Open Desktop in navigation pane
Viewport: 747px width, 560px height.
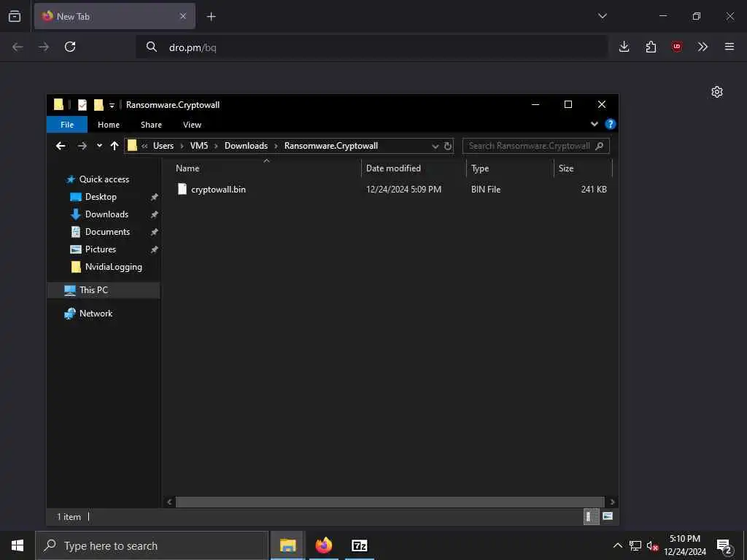101,197
